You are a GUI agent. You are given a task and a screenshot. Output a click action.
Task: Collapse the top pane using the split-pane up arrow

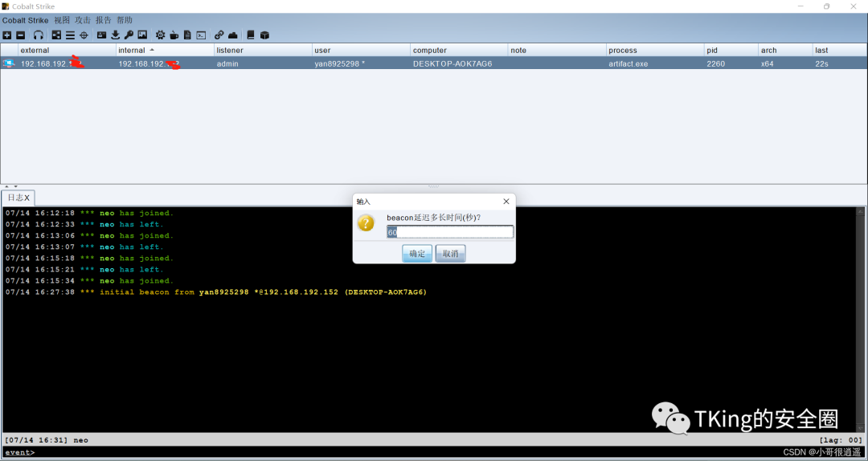[x=8, y=186]
